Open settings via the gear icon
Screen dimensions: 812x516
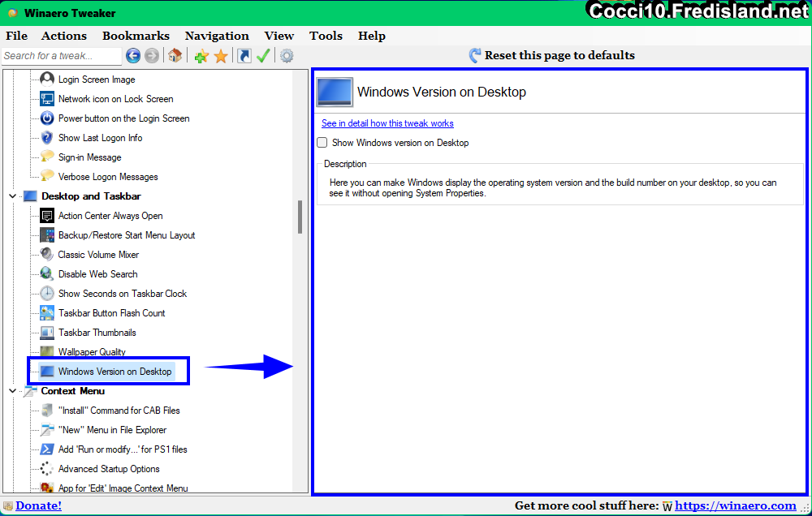287,55
